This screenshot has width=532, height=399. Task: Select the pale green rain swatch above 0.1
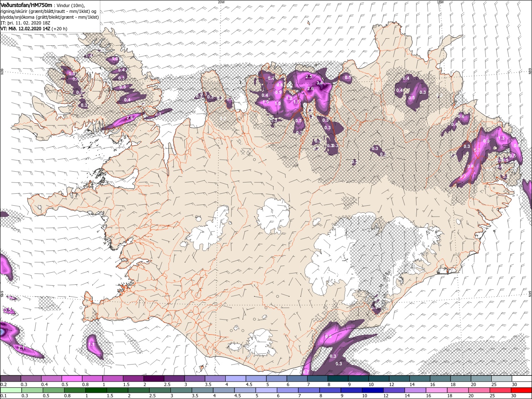point(11,390)
